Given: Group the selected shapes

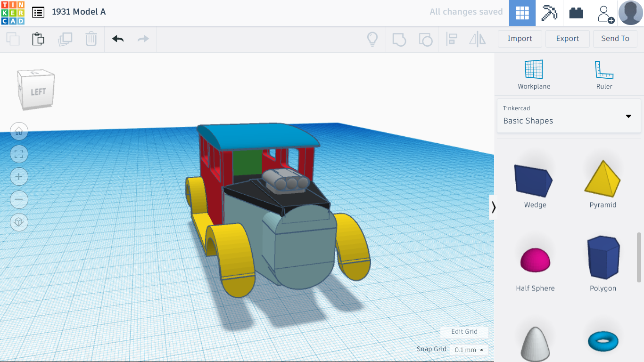Looking at the screenshot, I should [x=399, y=39].
